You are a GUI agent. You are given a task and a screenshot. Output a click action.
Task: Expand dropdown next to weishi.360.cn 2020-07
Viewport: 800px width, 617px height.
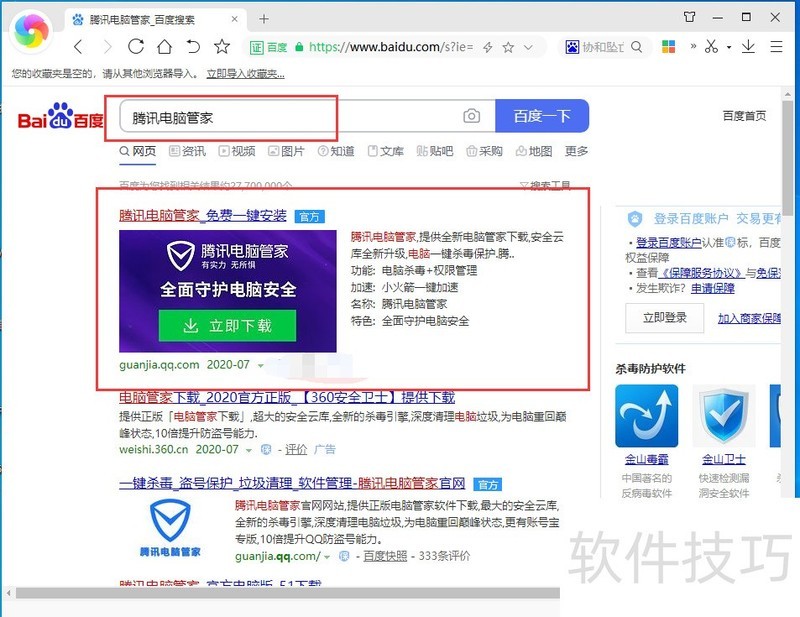249,450
